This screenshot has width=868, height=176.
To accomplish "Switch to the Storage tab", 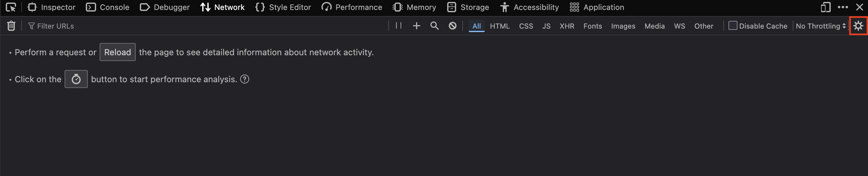I will click(x=468, y=7).
